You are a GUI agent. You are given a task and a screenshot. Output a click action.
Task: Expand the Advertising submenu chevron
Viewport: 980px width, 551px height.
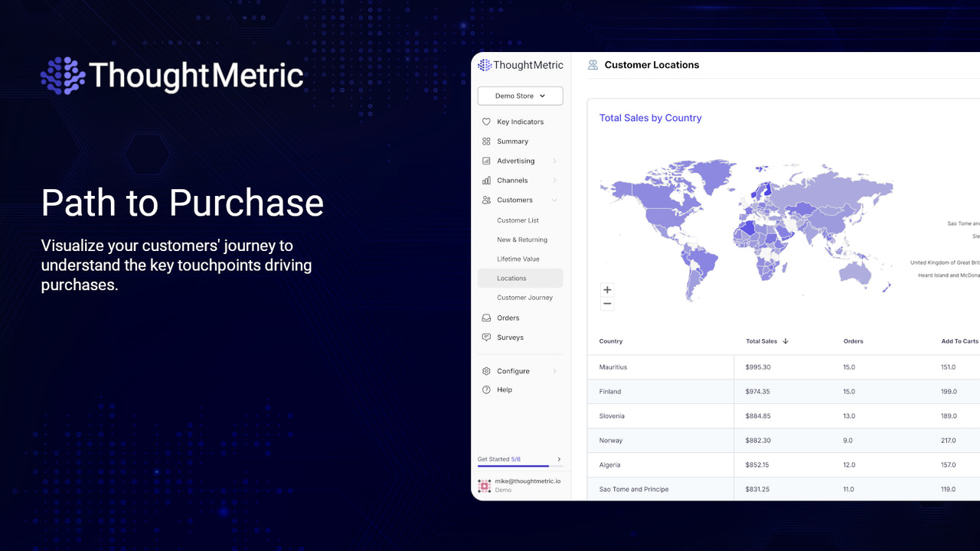tap(554, 161)
